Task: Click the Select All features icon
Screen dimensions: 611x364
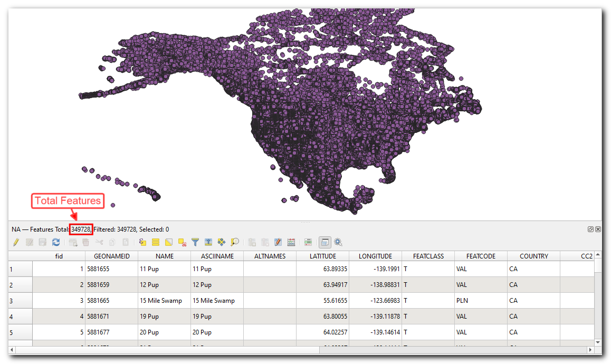Action: tap(156, 243)
